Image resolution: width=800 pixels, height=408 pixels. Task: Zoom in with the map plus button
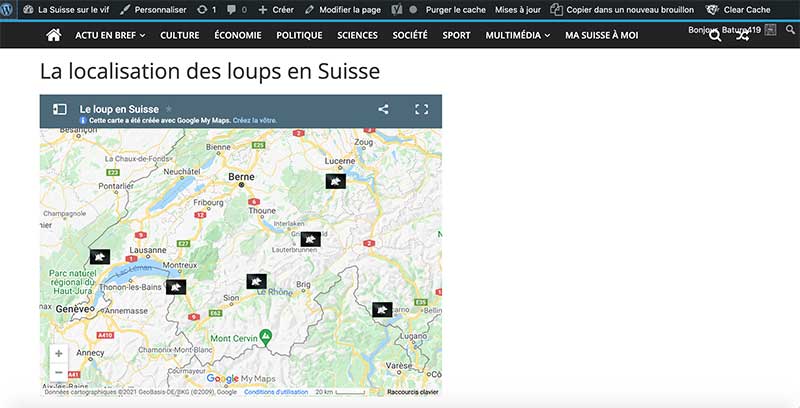tap(59, 353)
